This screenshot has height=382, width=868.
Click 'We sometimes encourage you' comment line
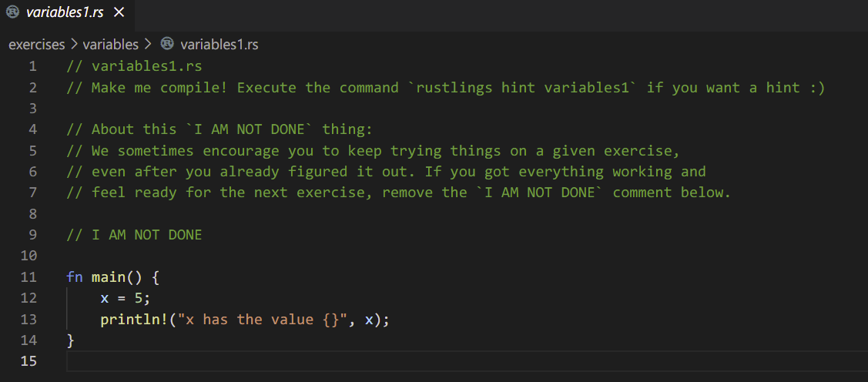(x=373, y=151)
